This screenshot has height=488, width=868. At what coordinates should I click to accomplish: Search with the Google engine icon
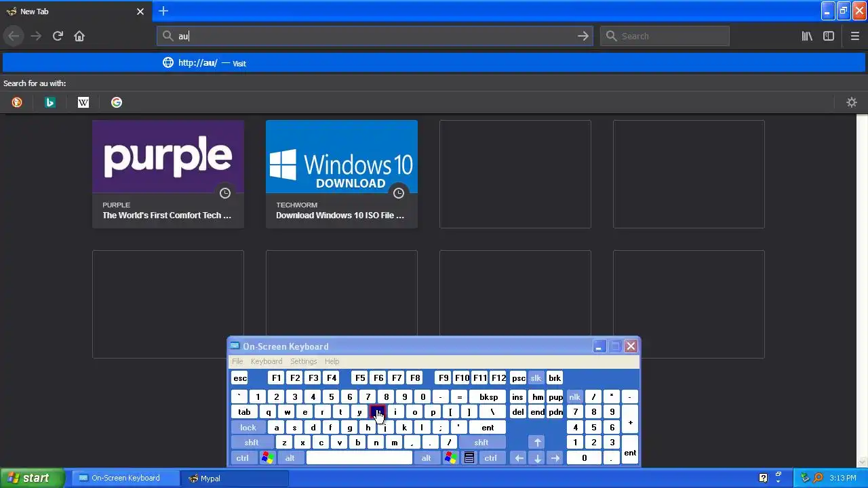point(117,102)
